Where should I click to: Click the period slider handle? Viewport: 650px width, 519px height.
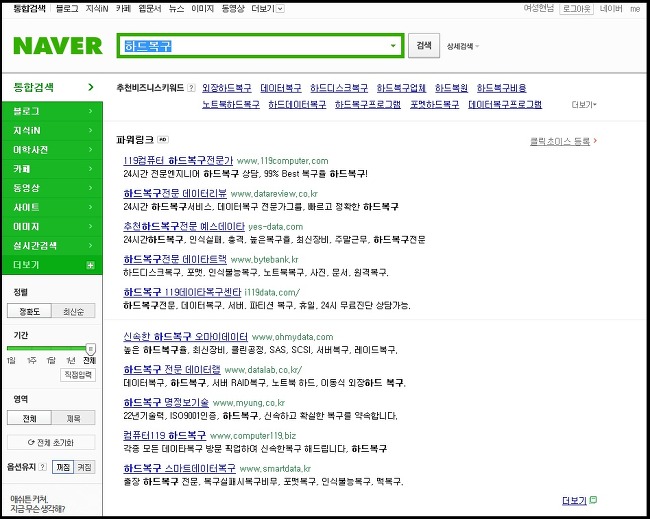pyautogui.click(x=91, y=348)
